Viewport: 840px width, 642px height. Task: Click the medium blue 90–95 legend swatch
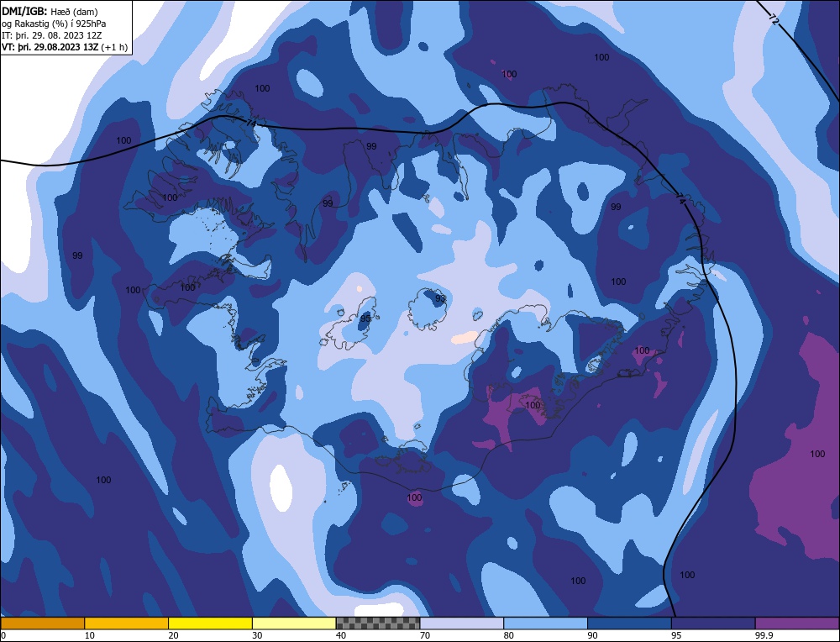tap(629, 623)
